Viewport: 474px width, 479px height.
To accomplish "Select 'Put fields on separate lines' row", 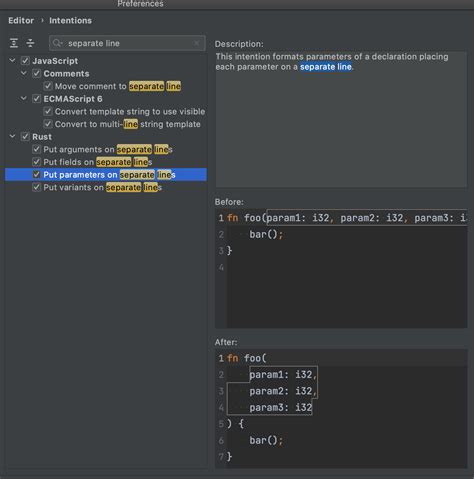I will point(98,162).
